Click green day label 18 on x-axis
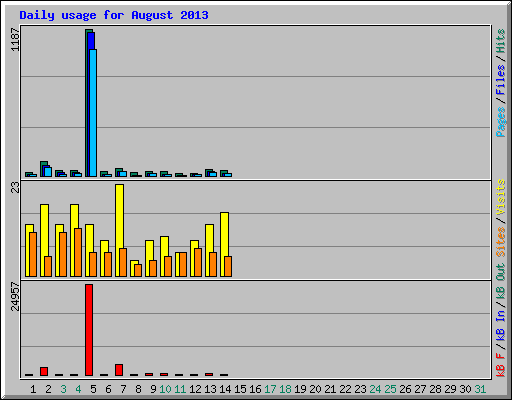 pyautogui.click(x=285, y=389)
